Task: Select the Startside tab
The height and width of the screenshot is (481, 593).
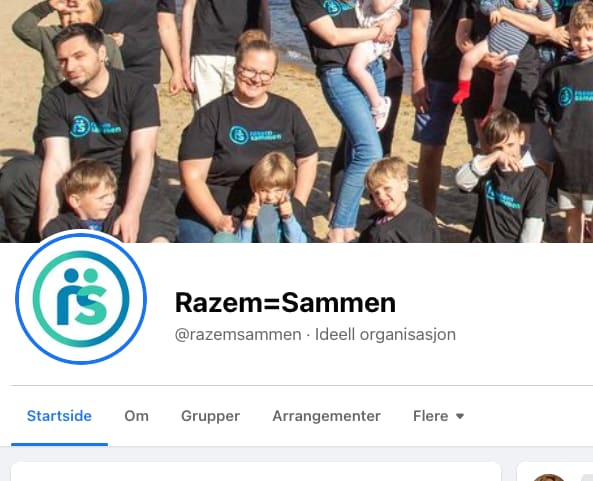Action: pos(59,416)
